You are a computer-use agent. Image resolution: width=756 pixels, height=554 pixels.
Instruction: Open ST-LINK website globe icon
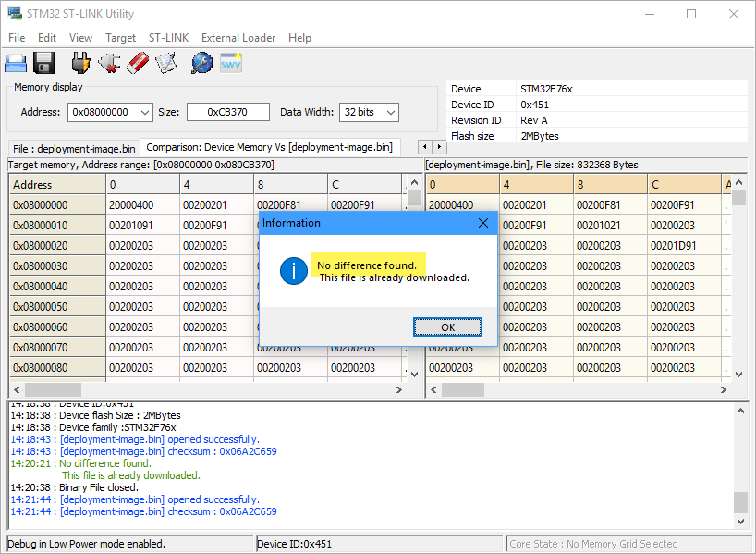point(201,63)
